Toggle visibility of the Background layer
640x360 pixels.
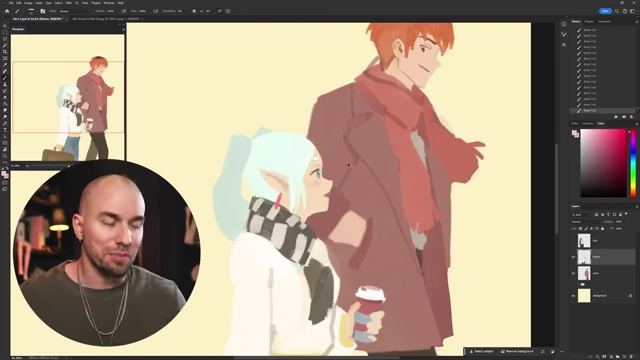click(573, 296)
